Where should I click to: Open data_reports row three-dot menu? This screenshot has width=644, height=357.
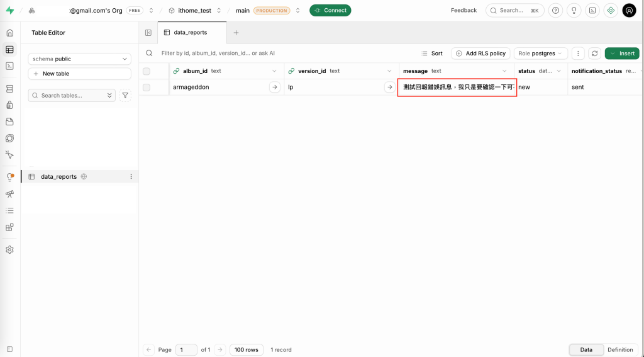131,176
